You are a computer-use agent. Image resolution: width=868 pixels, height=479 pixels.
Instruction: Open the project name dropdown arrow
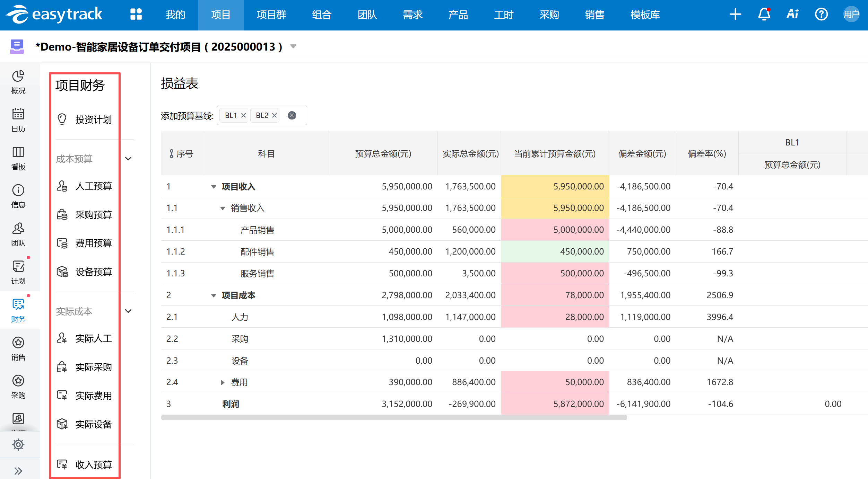click(x=293, y=46)
